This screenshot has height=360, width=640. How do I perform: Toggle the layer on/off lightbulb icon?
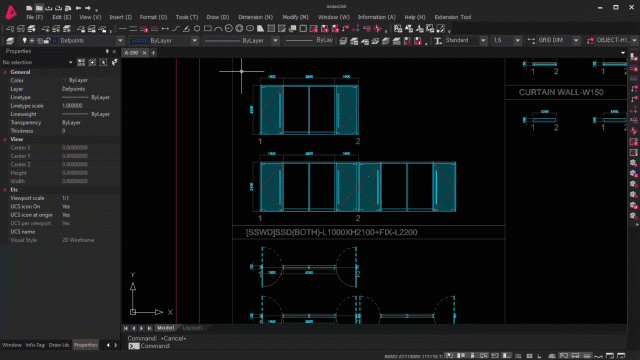click(24, 40)
